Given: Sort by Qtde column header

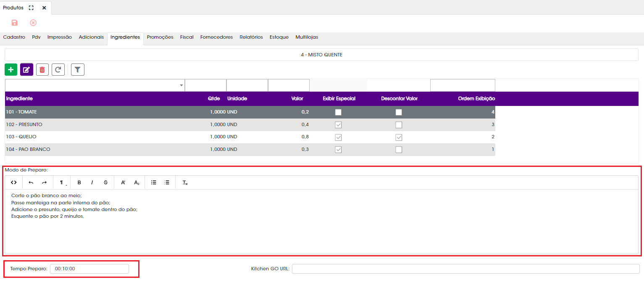Looking at the screenshot, I should coord(214,99).
